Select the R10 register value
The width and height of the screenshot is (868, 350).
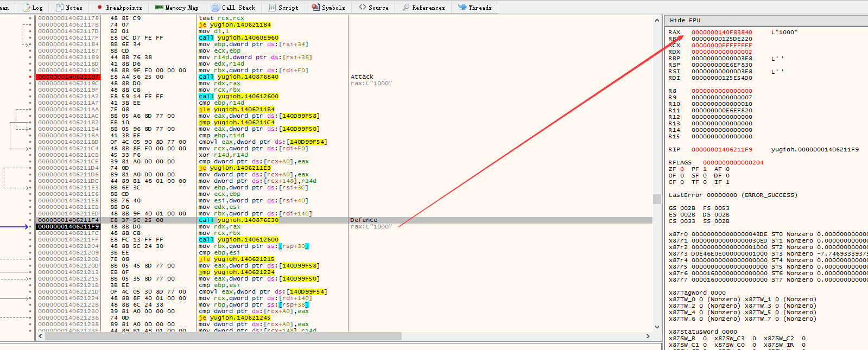(722, 104)
